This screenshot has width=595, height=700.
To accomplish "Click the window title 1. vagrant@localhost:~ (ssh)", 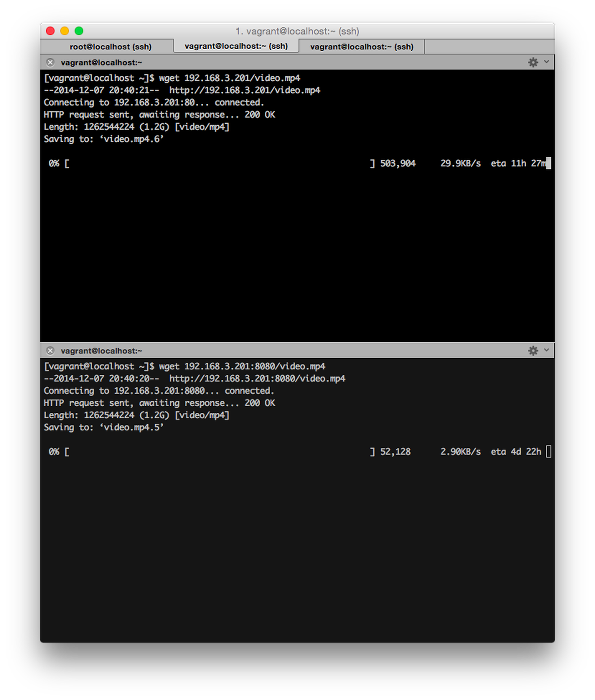I will pyautogui.click(x=297, y=31).
